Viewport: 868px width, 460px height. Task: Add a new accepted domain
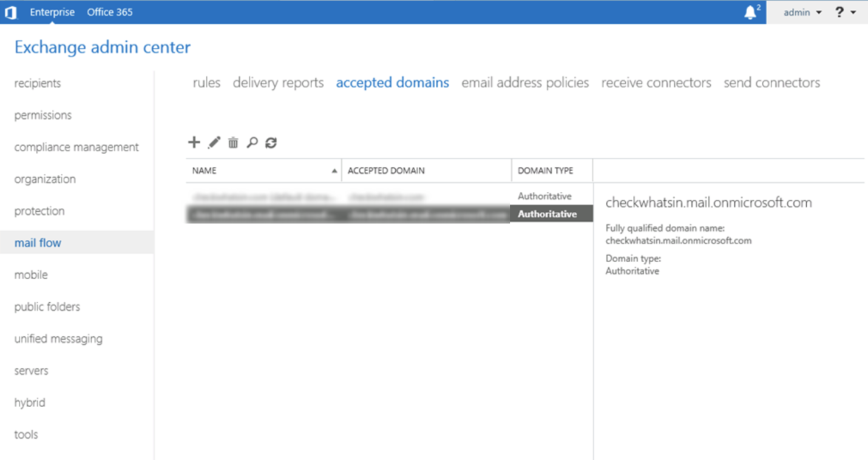coord(194,143)
